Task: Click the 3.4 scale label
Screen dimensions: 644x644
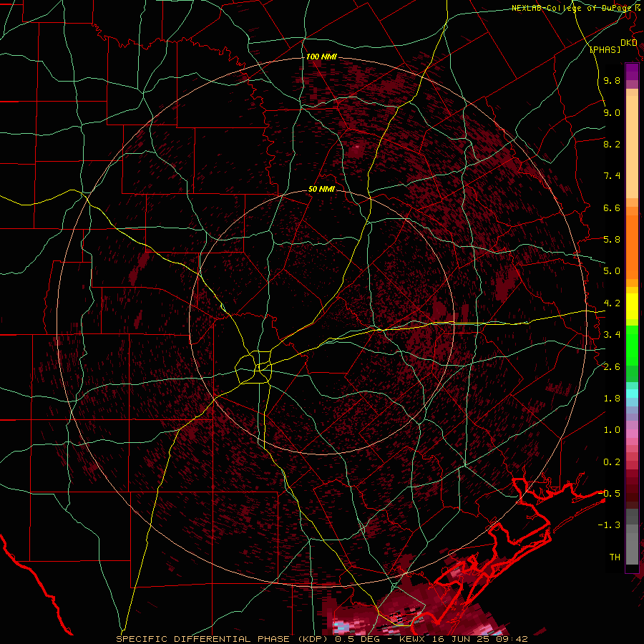Action: [612, 335]
